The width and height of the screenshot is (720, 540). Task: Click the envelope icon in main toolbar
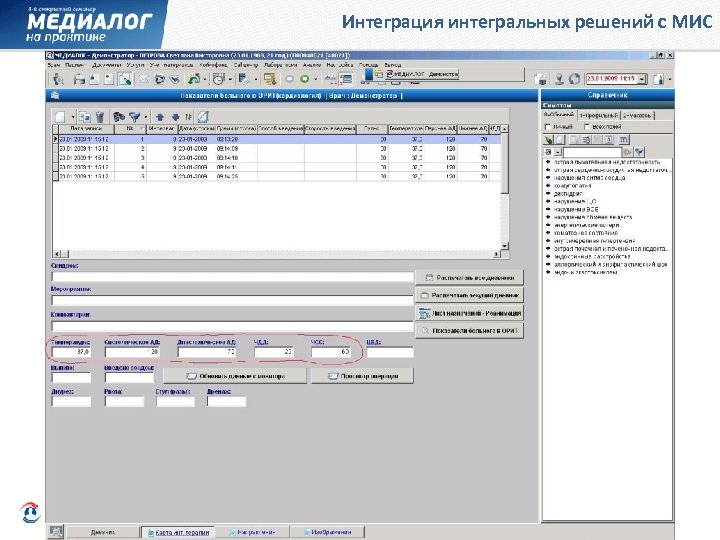coord(144,79)
